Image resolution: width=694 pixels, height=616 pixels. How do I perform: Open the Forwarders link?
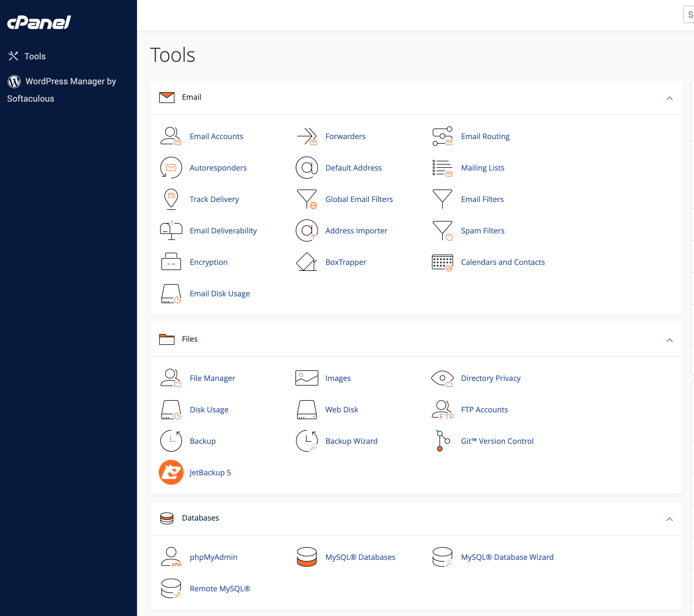point(345,136)
